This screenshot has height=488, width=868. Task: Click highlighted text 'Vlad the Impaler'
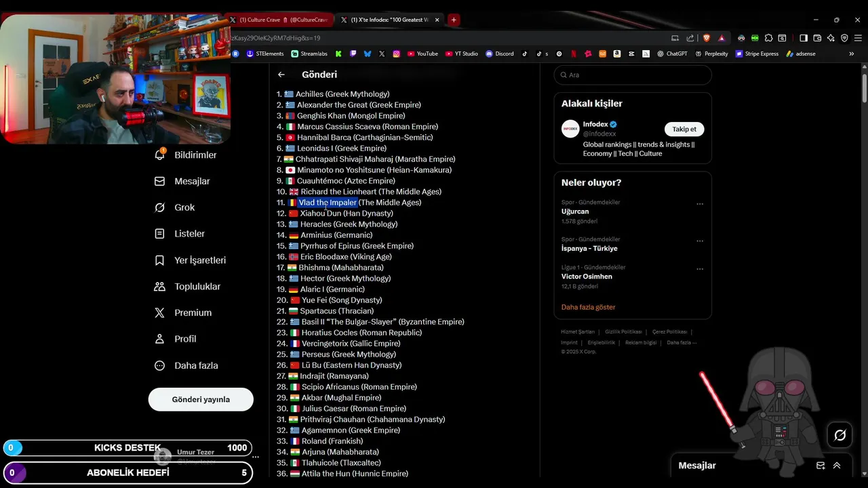328,203
